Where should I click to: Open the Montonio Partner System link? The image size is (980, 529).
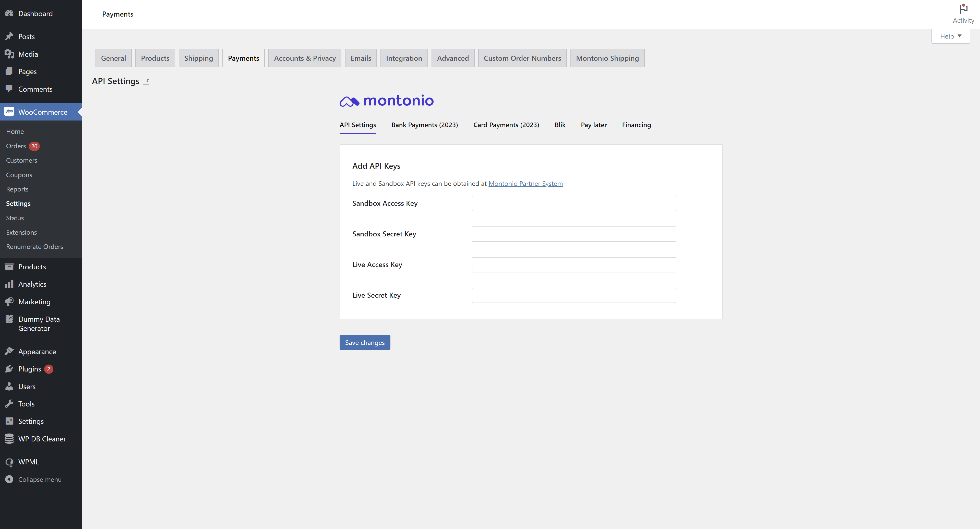click(x=525, y=184)
